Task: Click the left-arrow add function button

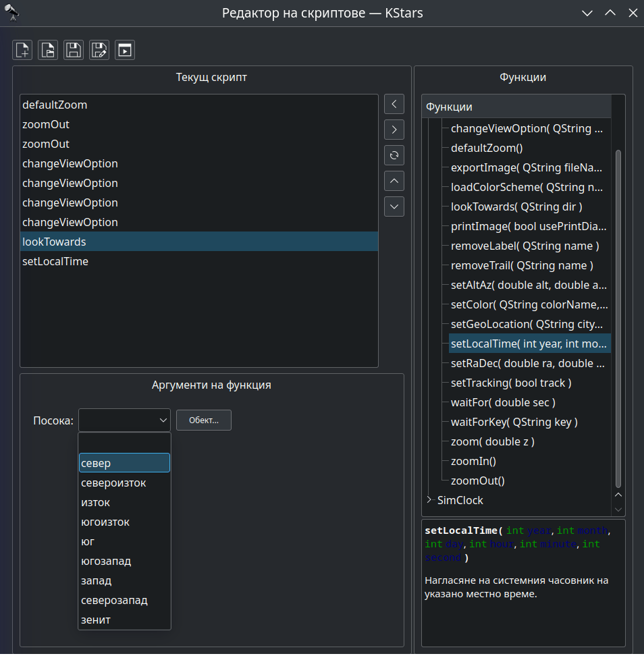Action: 394,104
